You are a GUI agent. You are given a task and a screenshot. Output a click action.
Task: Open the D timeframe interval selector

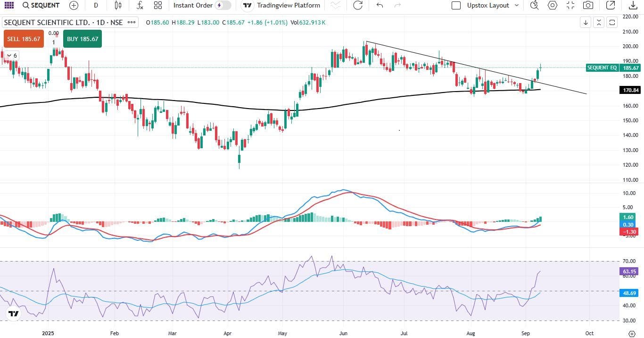pos(96,5)
